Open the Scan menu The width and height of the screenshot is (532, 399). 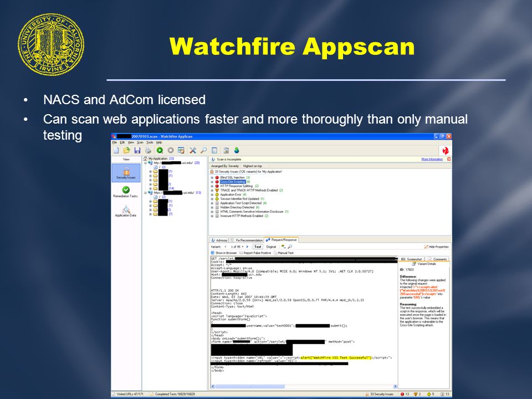[x=140, y=142]
